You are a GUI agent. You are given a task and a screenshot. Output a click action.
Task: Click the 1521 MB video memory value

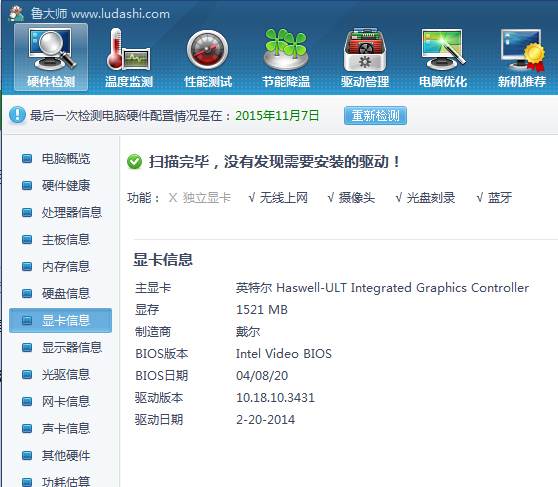point(262,310)
